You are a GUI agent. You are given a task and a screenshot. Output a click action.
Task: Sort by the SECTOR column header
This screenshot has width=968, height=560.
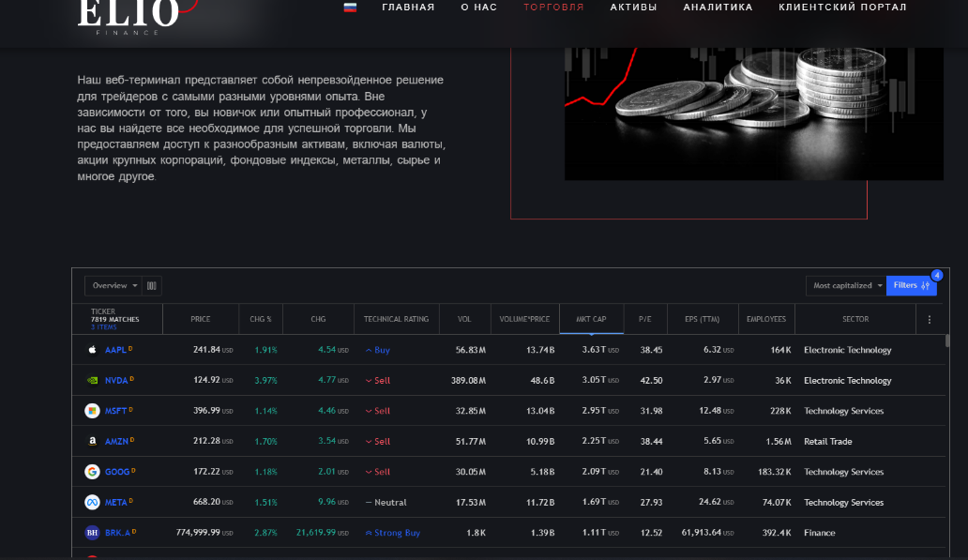point(855,319)
